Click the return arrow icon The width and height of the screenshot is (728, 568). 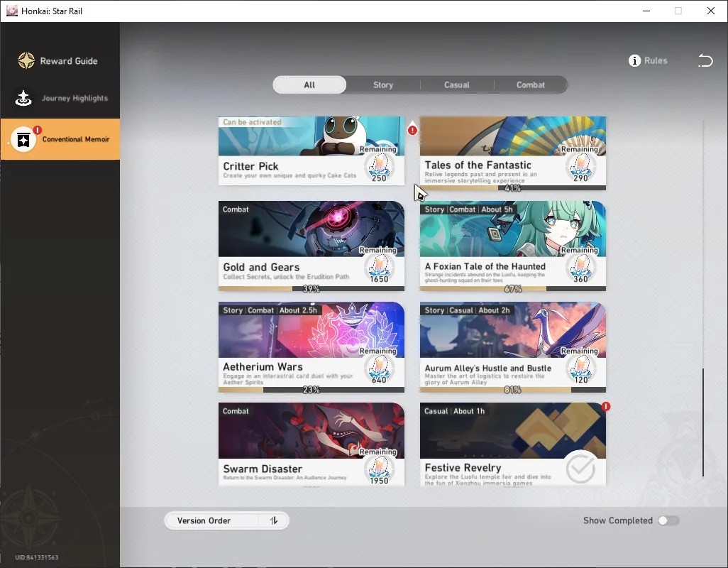pyautogui.click(x=705, y=61)
